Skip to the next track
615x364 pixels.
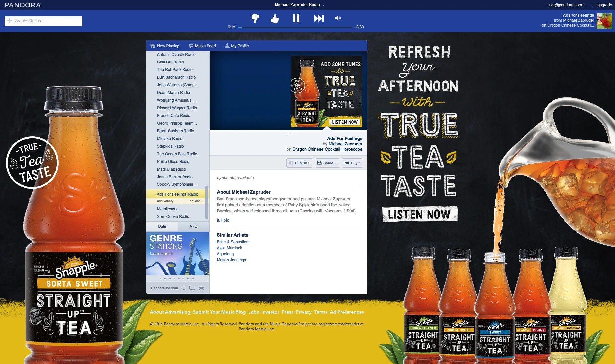pos(319,18)
